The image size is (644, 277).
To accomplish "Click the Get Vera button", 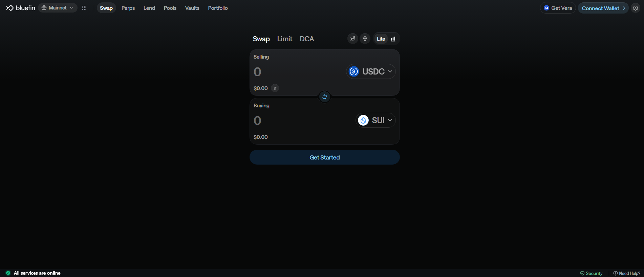I will [558, 8].
